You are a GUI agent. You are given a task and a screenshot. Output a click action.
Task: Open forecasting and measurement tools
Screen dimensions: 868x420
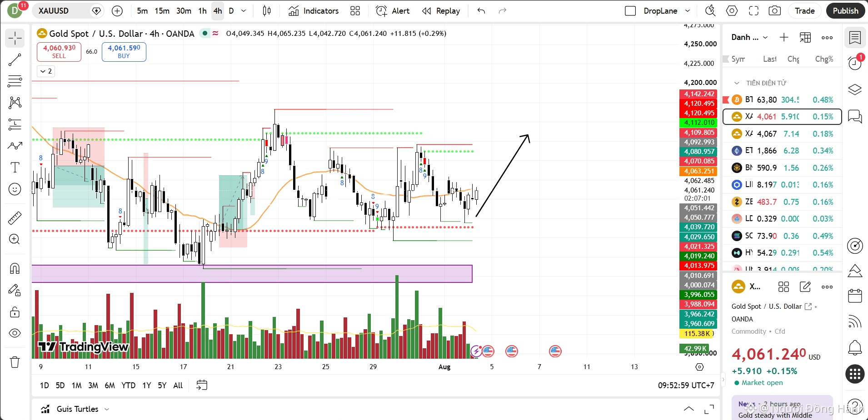point(15,124)
